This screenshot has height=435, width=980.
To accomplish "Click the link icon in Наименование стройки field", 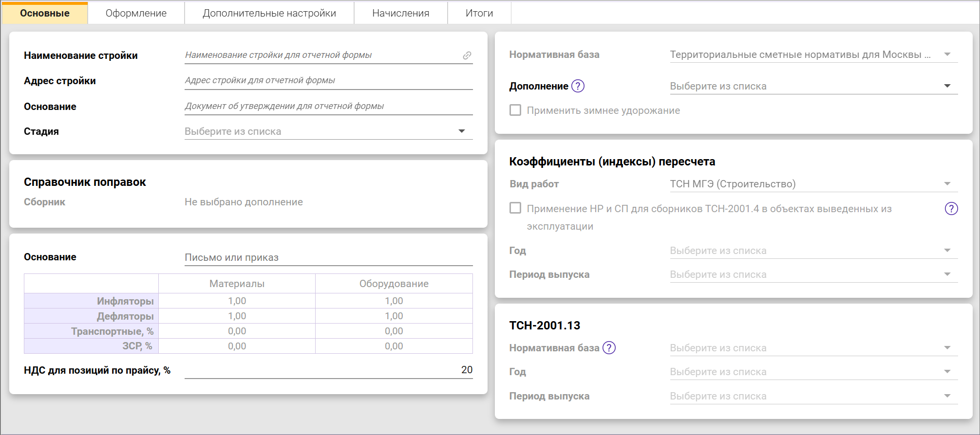I will coord(467,55).
